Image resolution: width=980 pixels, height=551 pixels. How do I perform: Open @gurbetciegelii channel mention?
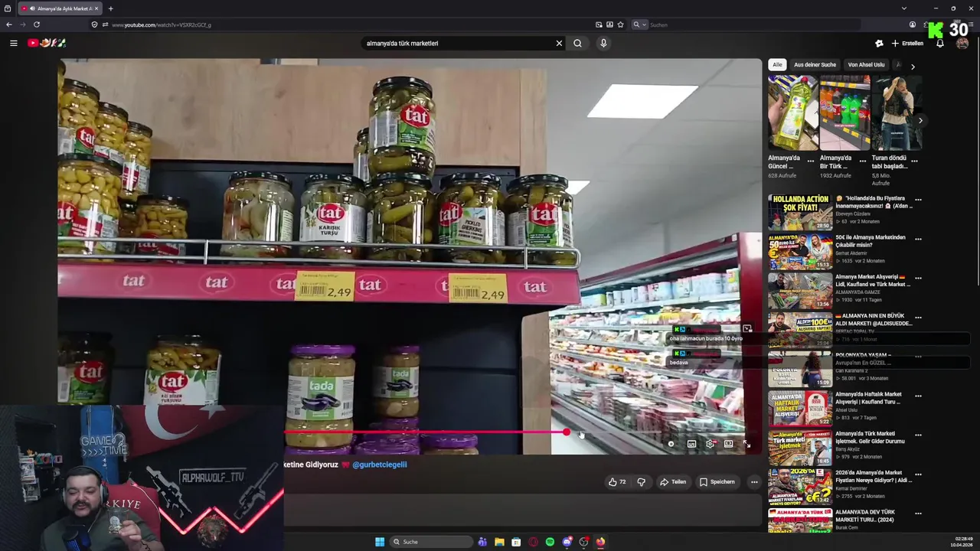tap(379, 465)
